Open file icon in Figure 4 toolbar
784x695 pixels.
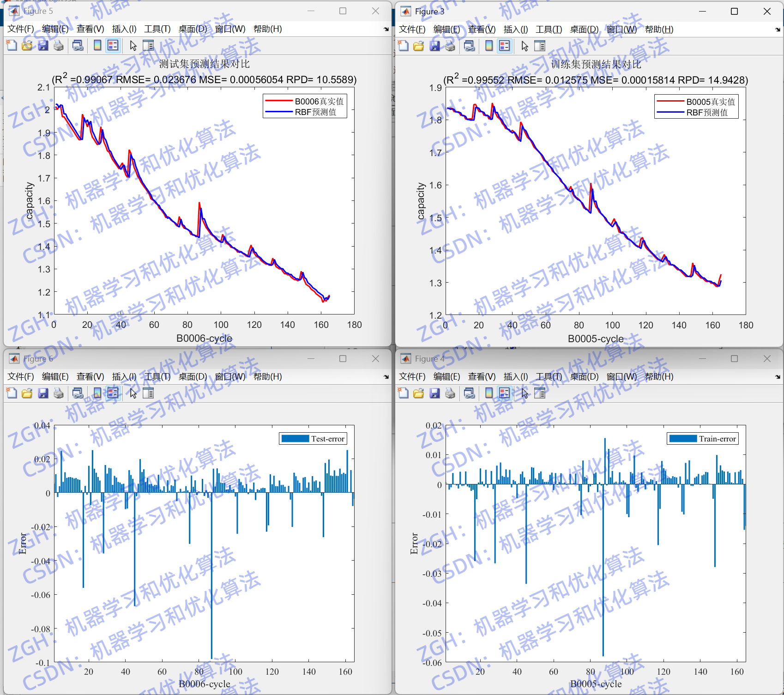pyautogui.click(x=419, y=393)
